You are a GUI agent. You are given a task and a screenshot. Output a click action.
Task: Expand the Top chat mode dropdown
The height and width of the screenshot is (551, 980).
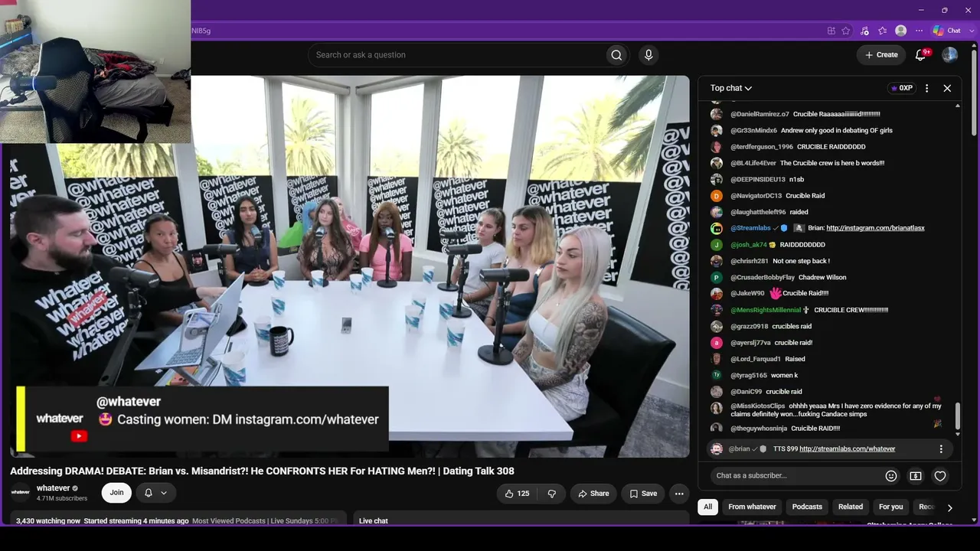pyautogui.click(x=731, y=88)
